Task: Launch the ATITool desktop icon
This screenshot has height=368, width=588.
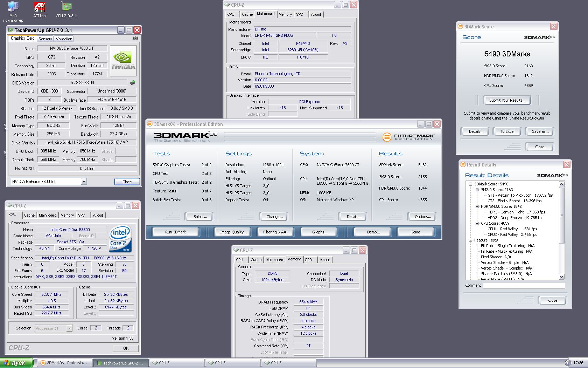Action: point(40,9)
